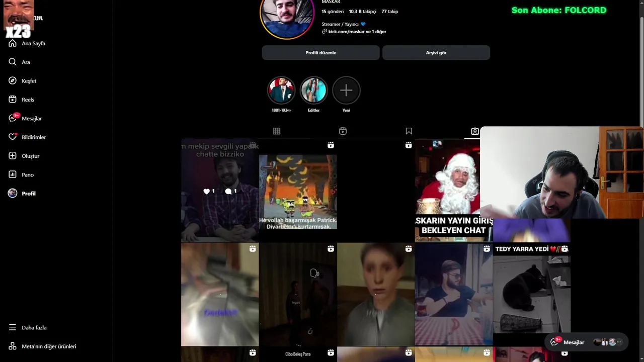Screen dimensions: 644x362
Task: Switch to the tagged posts tab
Action: tap(474, 131)
